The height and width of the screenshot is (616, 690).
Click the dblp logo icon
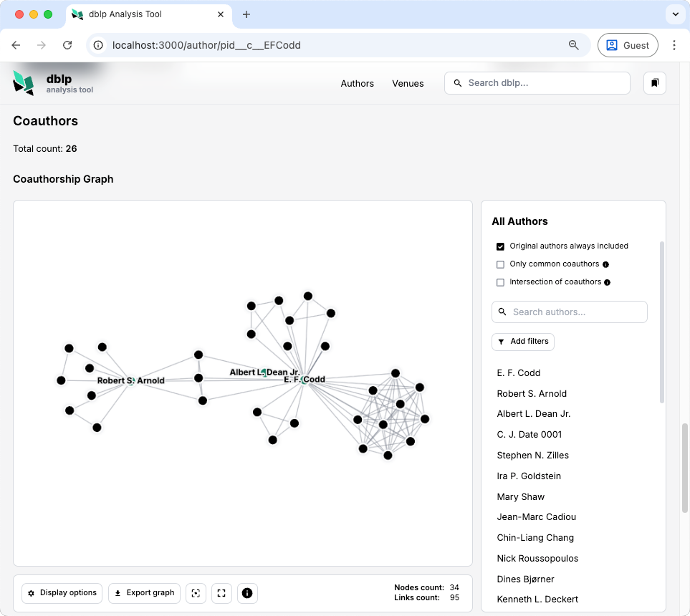[24, 83]
